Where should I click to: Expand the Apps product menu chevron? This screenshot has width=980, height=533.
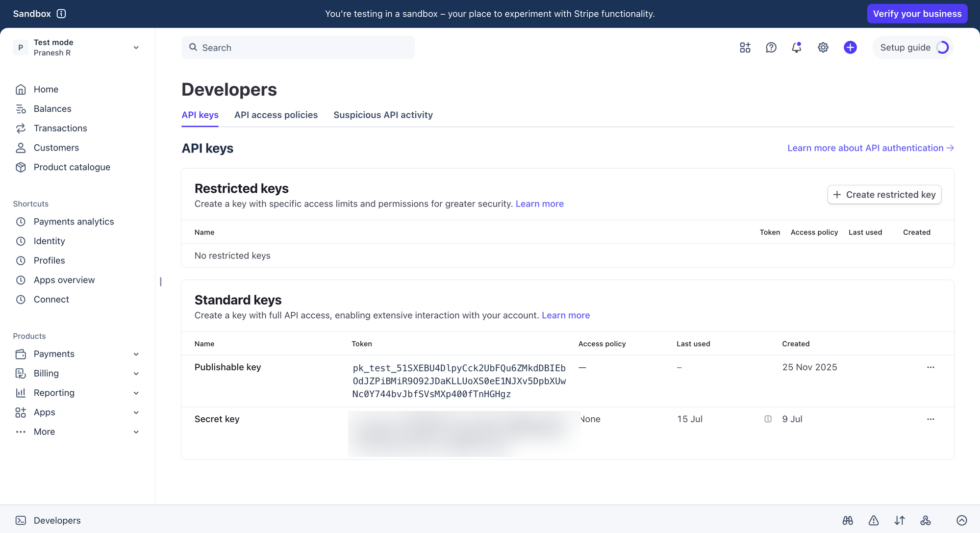tap(136, 412)
